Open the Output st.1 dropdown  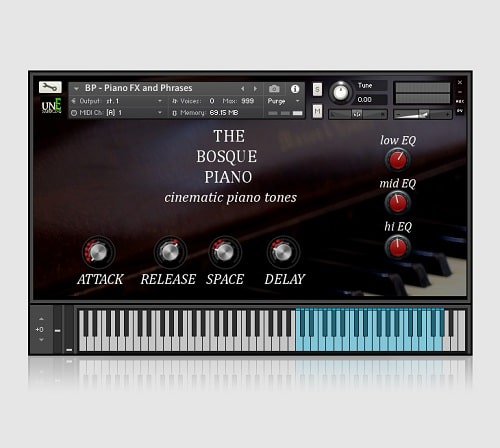coord(117,101)
